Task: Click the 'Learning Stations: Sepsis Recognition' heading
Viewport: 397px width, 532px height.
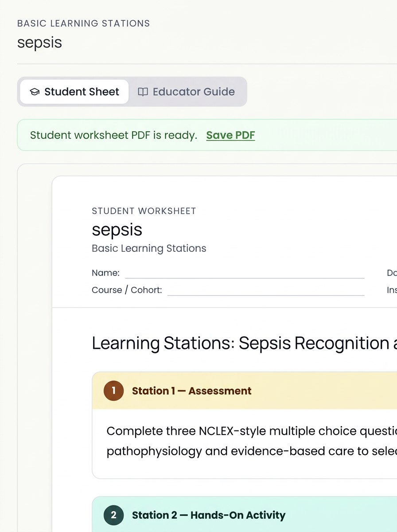Action: coord(241,344)
